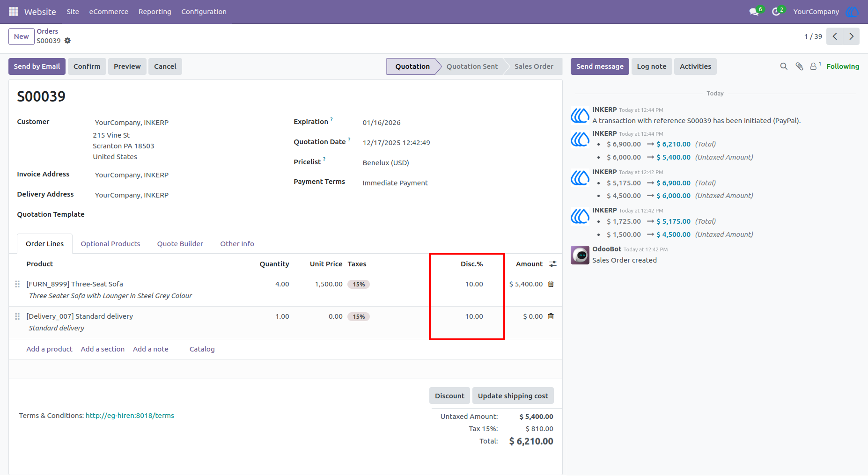This screenshot has width=868, height=476.
Task: Open the Configuration menu
Action: coord(204,12)
